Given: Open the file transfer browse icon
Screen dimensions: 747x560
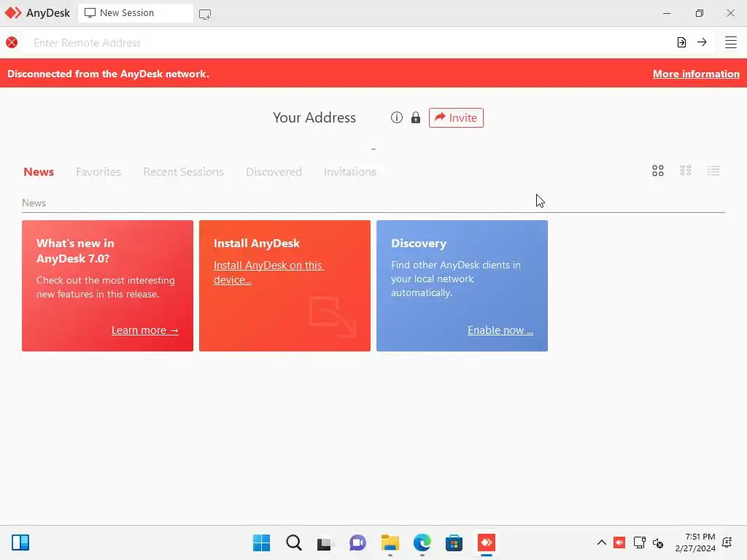Looking at the screenshot, I should pyautogui.click(x=681, y=42).
